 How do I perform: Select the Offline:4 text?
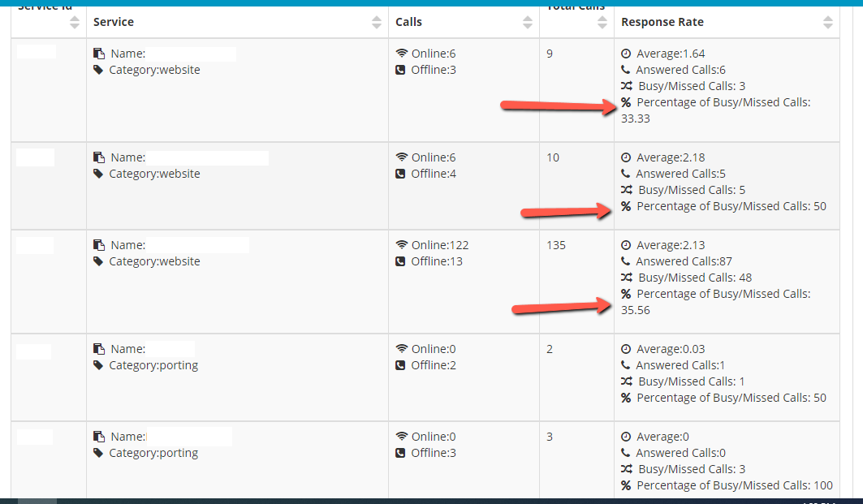pos(434,174)
